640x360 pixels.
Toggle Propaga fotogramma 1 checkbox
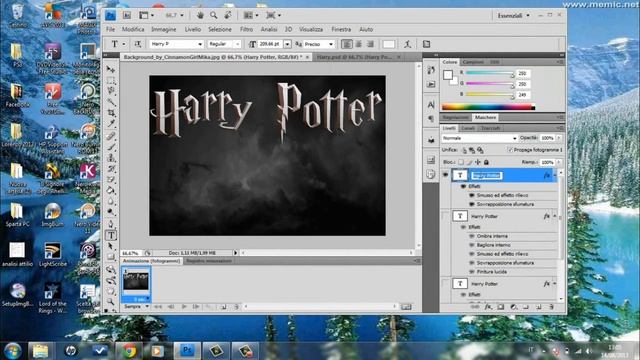pyautogui.click(x=510, y=150)
